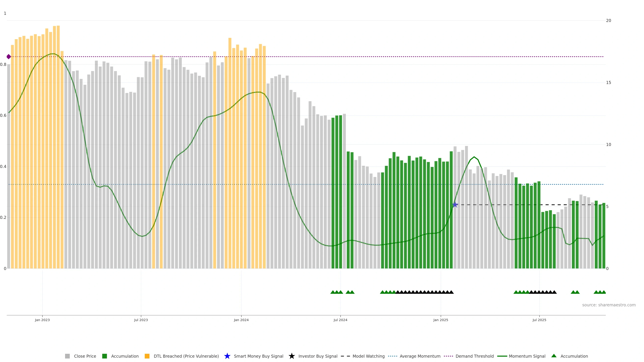Click the green Accumulation triangle legend icon
This screenshot has width=644, height=362.
coord(554,356)
